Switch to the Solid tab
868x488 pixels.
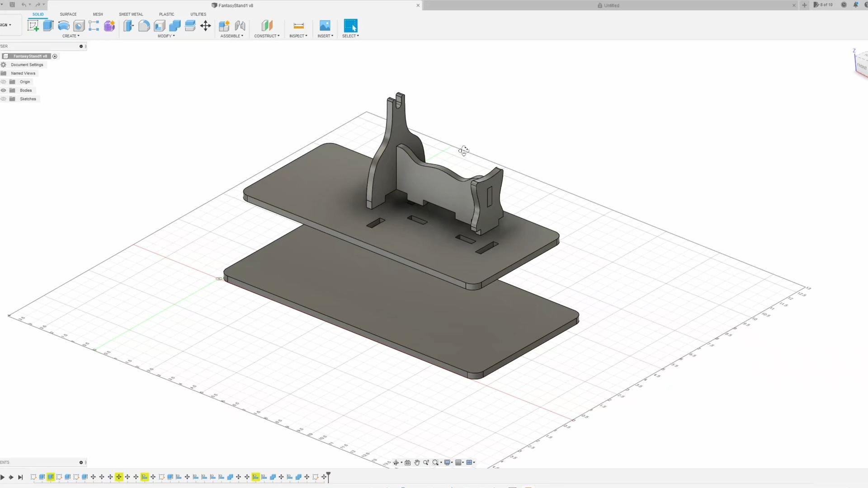38,14
